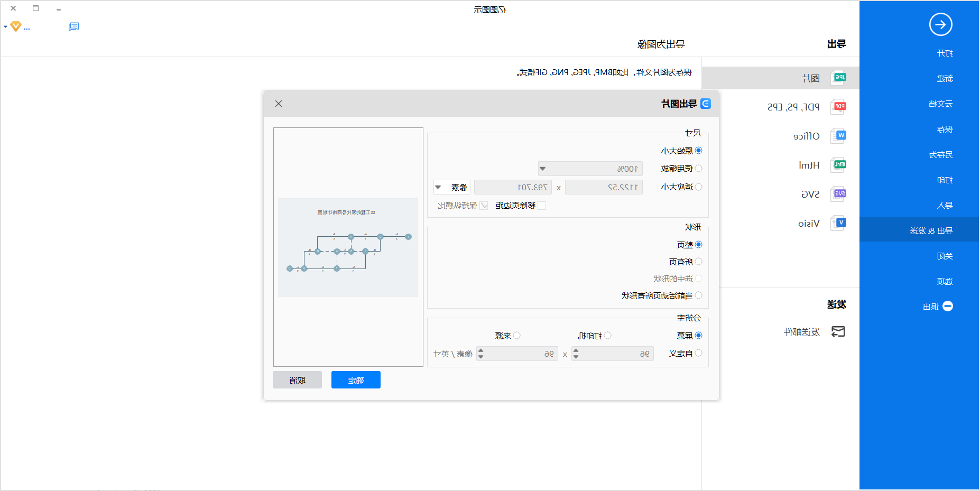Select 当前活动页所有形状 radio button
The width and height of the screenshot is (980, 491).
click(699, 295)
